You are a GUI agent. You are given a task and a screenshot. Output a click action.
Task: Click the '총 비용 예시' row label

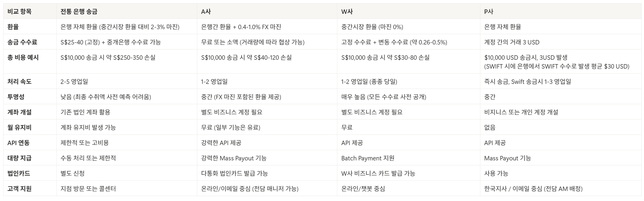[23, 57]
